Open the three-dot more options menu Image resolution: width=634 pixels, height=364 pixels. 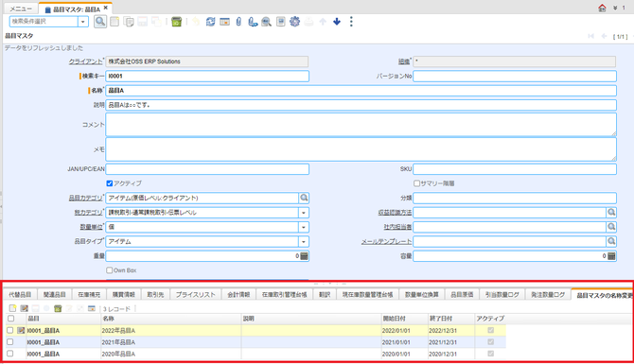(x=351, y=22)
